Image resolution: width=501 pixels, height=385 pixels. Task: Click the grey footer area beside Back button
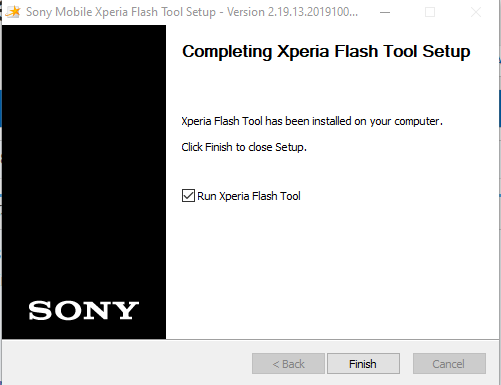coord(127,363)
